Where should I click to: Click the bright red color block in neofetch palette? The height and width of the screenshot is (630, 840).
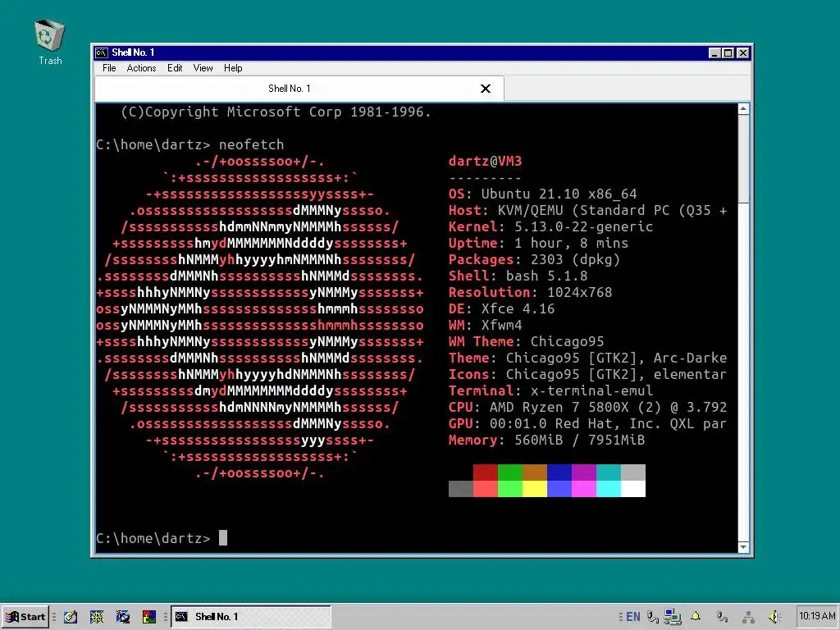486,489
